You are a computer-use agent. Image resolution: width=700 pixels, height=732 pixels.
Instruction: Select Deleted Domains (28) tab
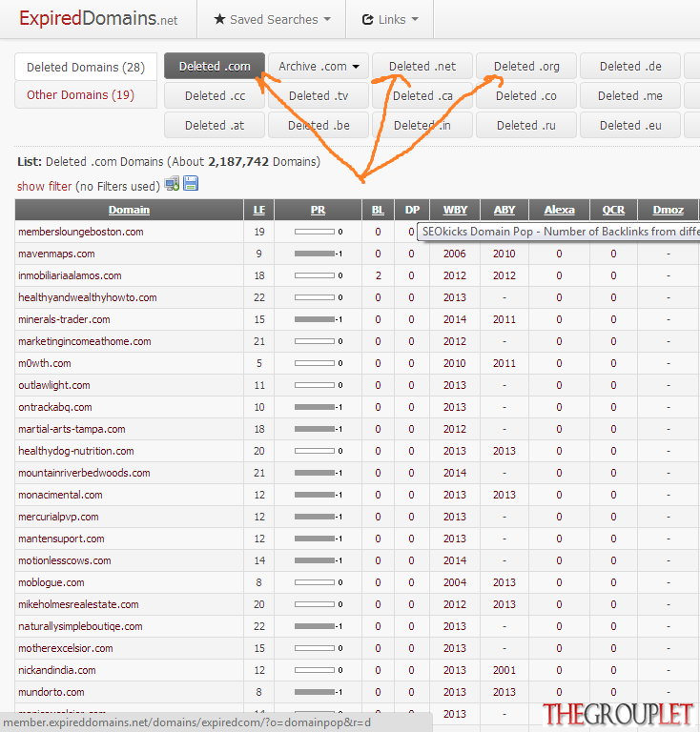pyautogui.click(x=86, y=68)
